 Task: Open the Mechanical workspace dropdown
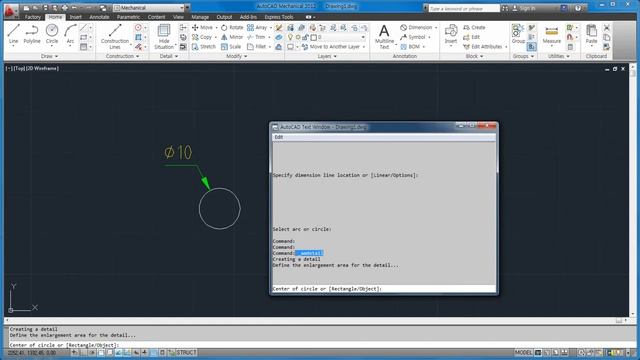coord(149,8)
